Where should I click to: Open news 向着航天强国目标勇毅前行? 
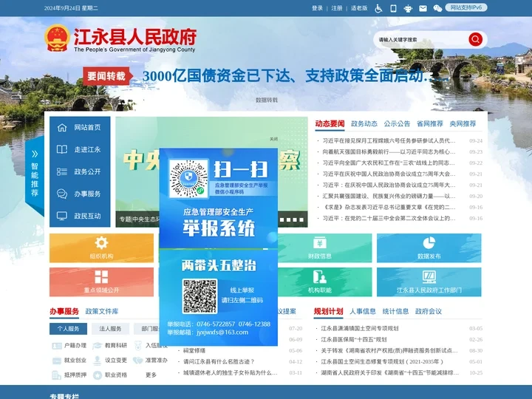pos(389,151)
